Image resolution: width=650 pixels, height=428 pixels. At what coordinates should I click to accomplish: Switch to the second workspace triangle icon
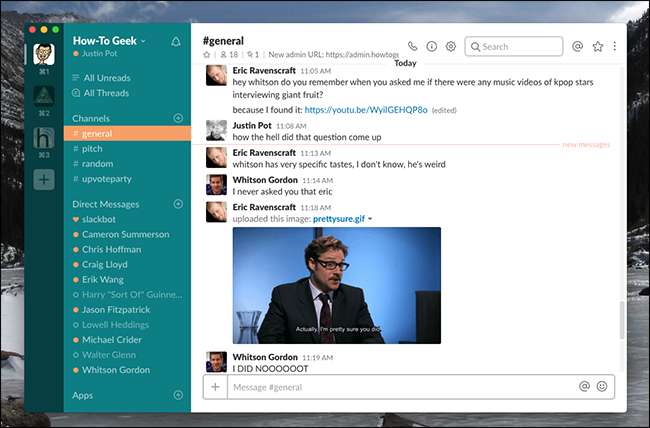point(44,96)
